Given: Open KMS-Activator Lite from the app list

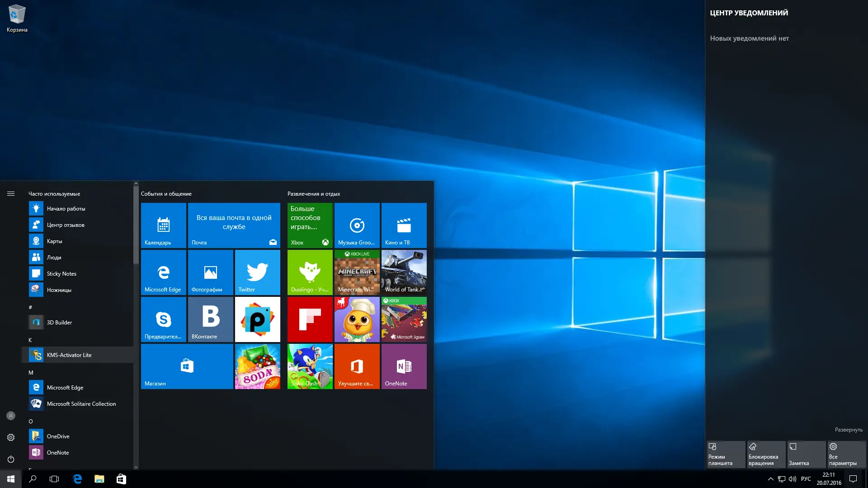Looking at the screenshot, I should [x=69, y=355].
